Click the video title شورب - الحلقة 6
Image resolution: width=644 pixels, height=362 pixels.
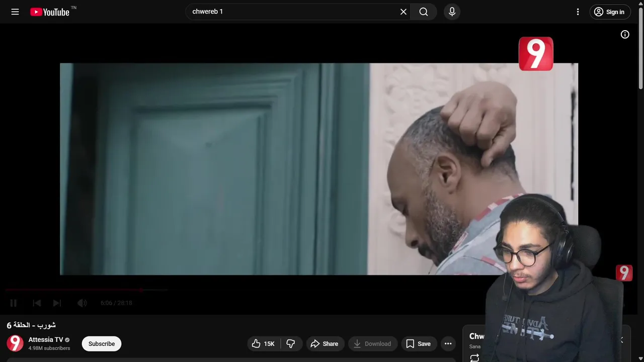pyautogui.click(x=31, y=325)
